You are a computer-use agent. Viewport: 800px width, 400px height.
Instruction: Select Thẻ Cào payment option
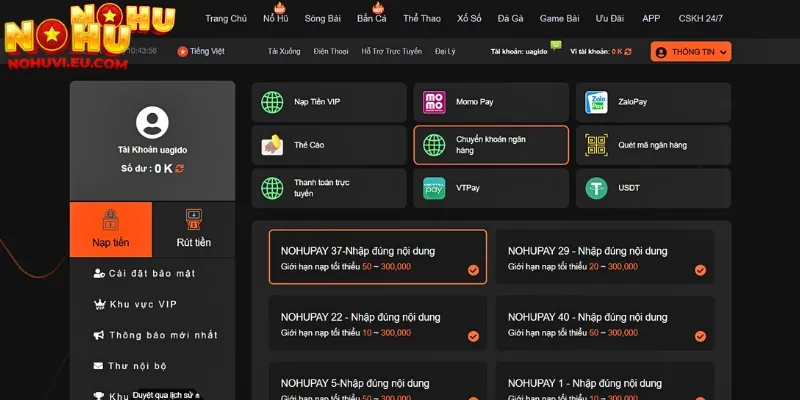pyautogui.click(x=329, y=145)
